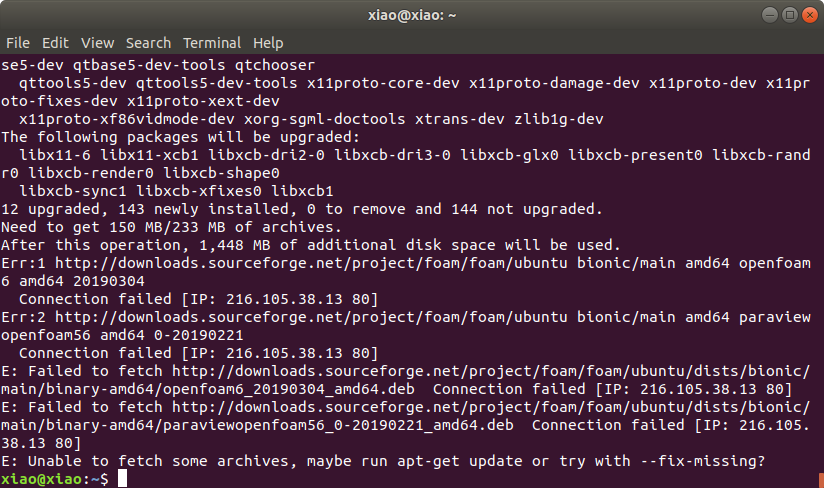Click the scrollbar handle at the right edge
The height and width of the screenshot is (488, 824).
(x=821, y=480)
